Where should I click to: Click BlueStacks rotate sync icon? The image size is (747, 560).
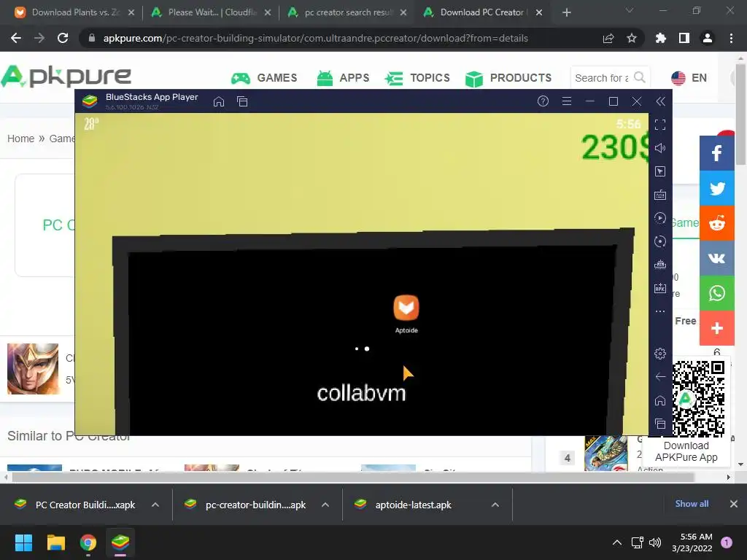coord(659,241)
